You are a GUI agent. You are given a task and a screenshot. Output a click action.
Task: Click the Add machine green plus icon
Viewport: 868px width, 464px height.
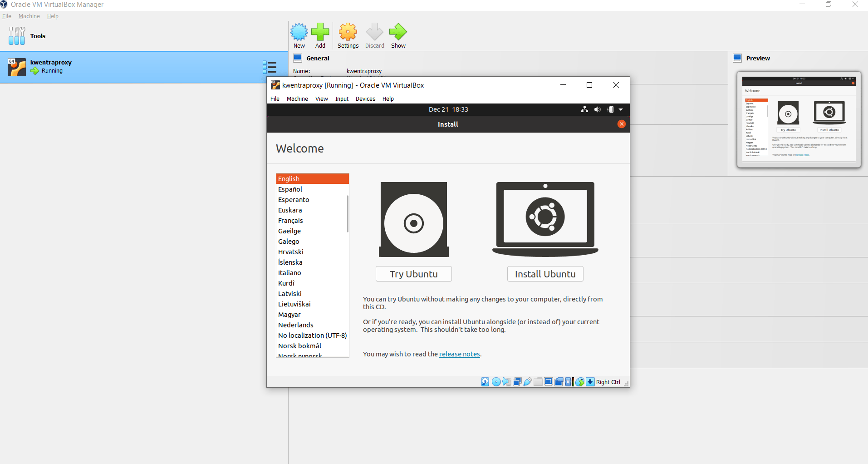click(x=320, y=32)
